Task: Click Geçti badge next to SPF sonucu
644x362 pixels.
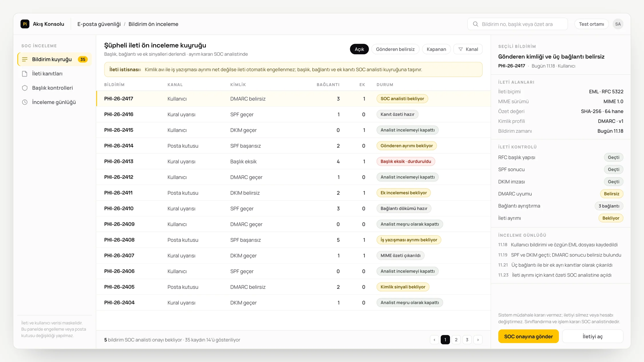Action: (614, 170)
